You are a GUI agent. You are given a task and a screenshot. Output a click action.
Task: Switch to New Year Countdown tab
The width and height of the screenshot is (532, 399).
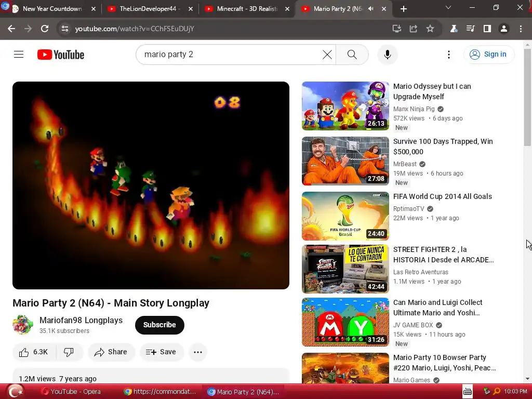(x=52, y=9)
